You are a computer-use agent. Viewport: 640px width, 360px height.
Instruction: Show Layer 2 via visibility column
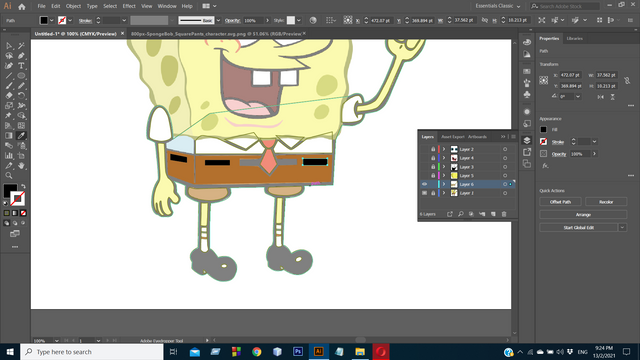[424, 149]
